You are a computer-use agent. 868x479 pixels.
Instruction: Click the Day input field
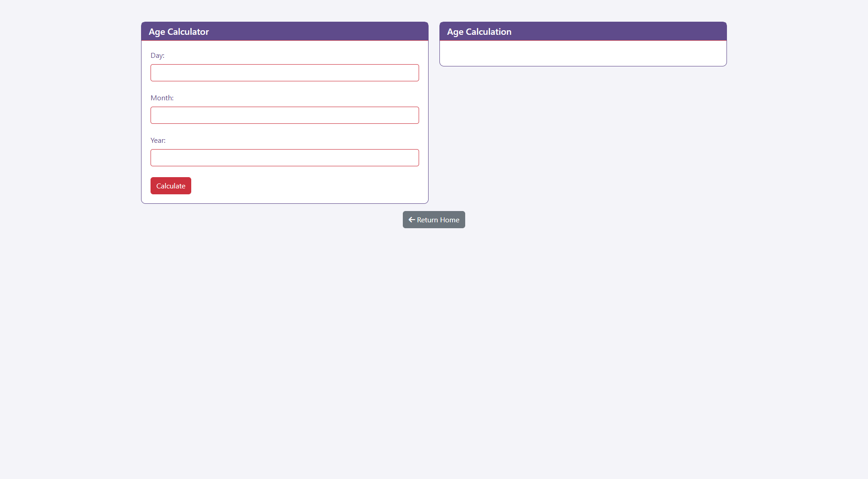[284, 73]
